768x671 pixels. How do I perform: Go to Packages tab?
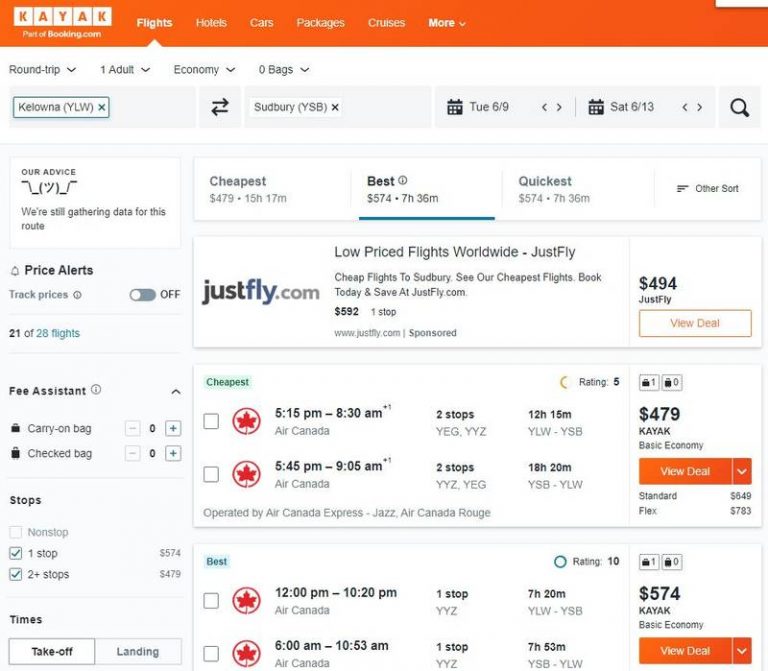tap(320, 23)
